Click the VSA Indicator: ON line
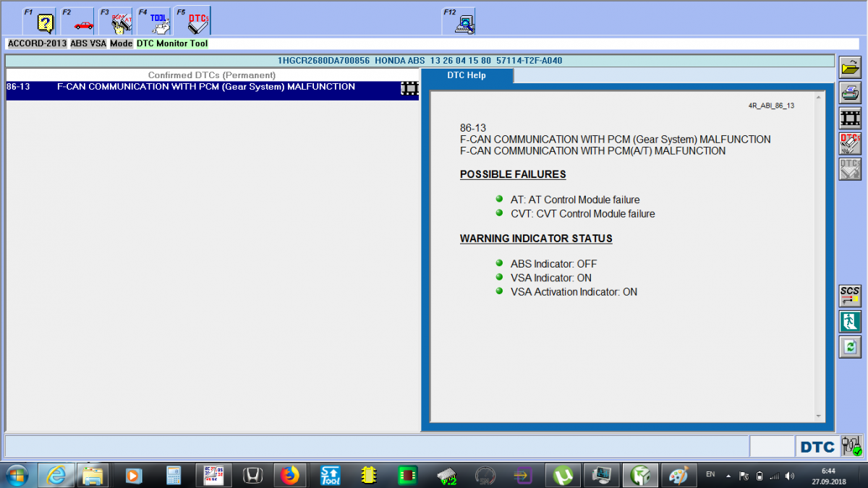 551,278
